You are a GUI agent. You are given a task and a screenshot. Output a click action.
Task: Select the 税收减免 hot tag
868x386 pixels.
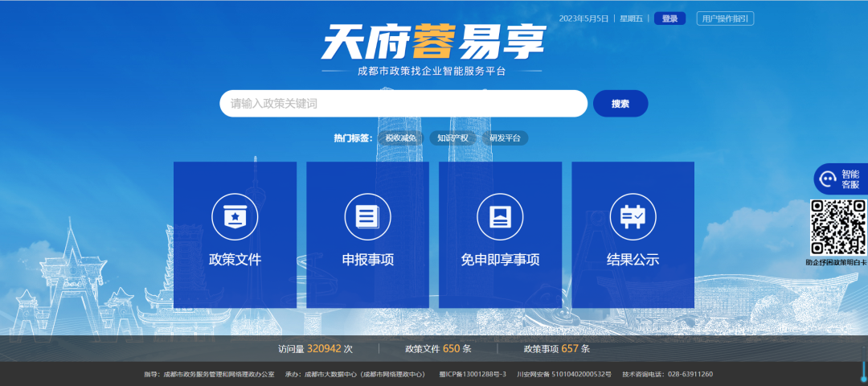400,138
